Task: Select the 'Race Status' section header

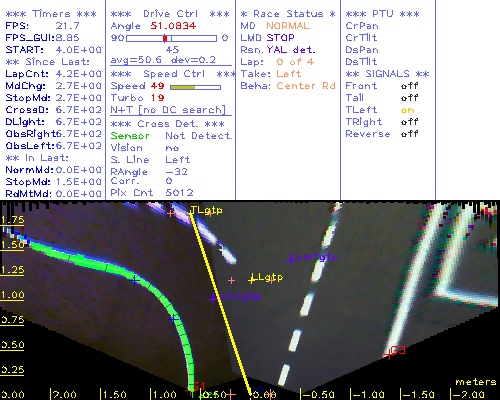Action: pyautogui.click(x=288, y=14)
